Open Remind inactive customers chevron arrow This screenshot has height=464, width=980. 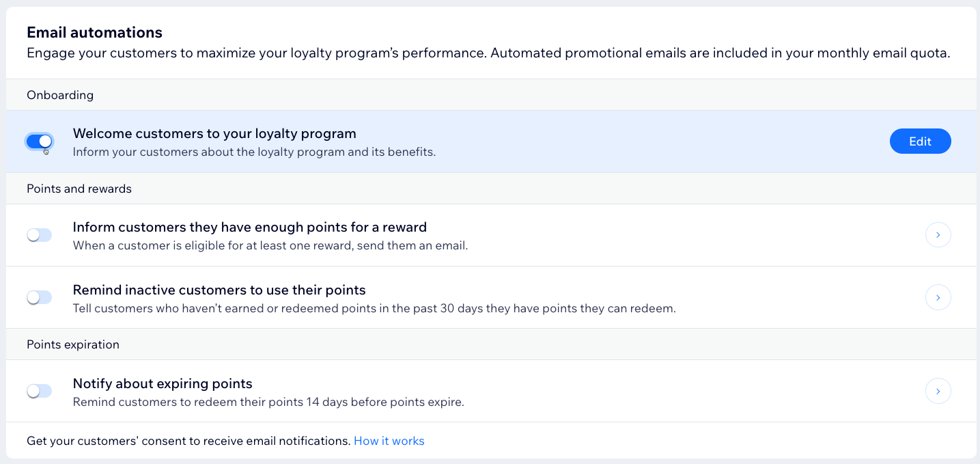tap(938, 297)
